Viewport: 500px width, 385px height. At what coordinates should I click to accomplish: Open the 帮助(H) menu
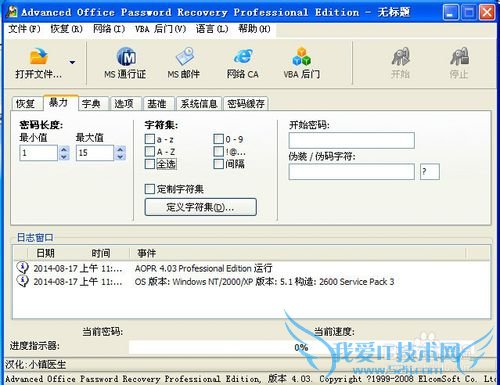coord(254,29)
